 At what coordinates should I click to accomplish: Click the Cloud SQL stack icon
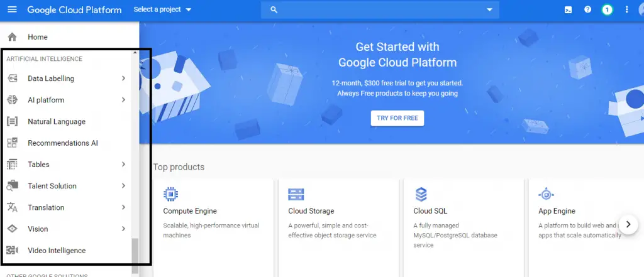[x=421, y=194]
